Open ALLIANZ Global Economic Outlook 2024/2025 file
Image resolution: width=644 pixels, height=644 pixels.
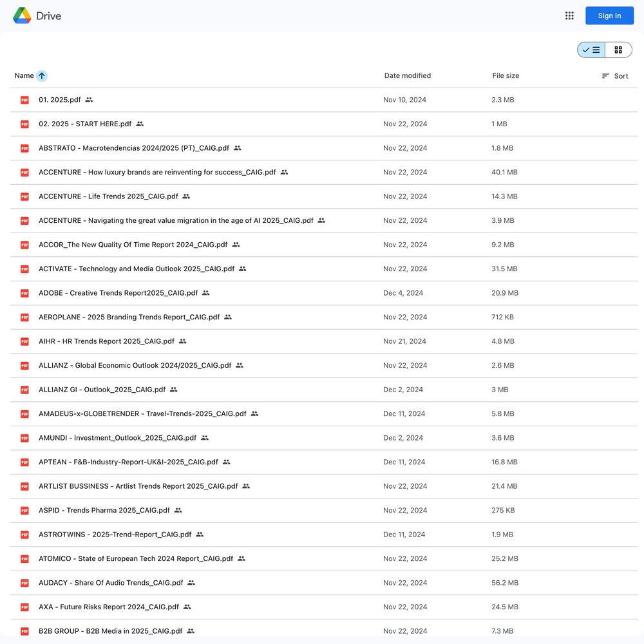point(135,366)
